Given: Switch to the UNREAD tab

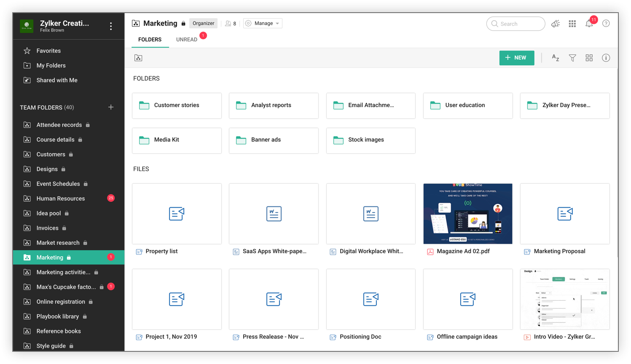Looking at the screenshot, I should pyautogui.click(x=187, y=40).
